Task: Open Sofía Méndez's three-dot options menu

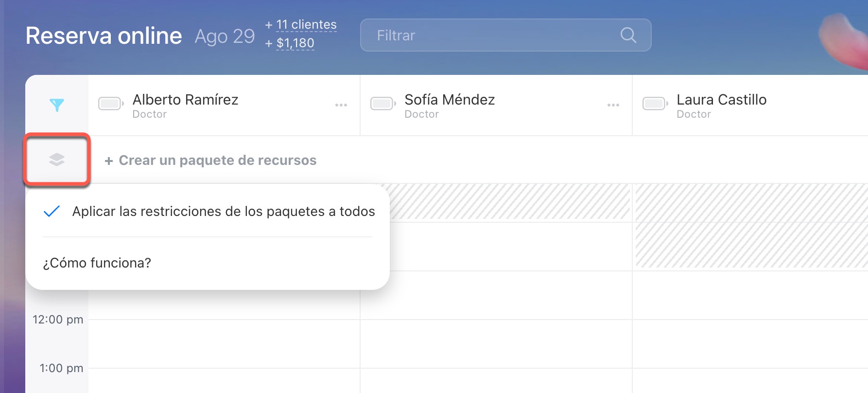Action: pos(613,105)
